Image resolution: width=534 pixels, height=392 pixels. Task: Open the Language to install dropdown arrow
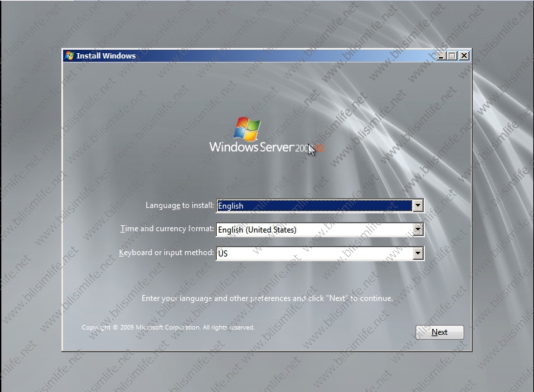tap(418, 205)
